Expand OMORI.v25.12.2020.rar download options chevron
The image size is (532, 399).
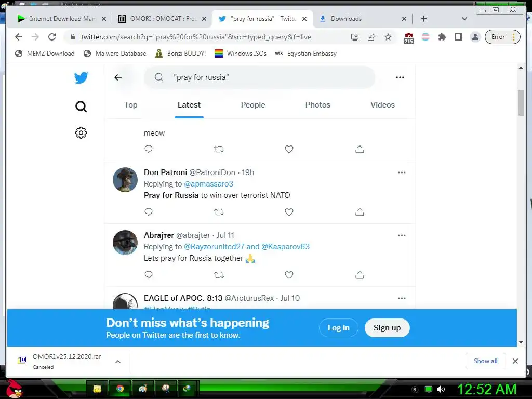(x=118, y=362)
